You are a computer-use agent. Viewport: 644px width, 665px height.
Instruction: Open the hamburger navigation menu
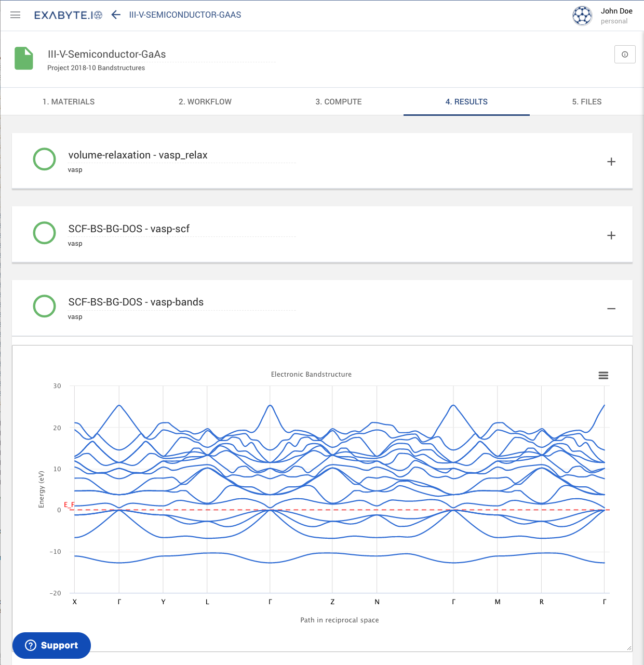pyautogui.click(x=16, y=15)
